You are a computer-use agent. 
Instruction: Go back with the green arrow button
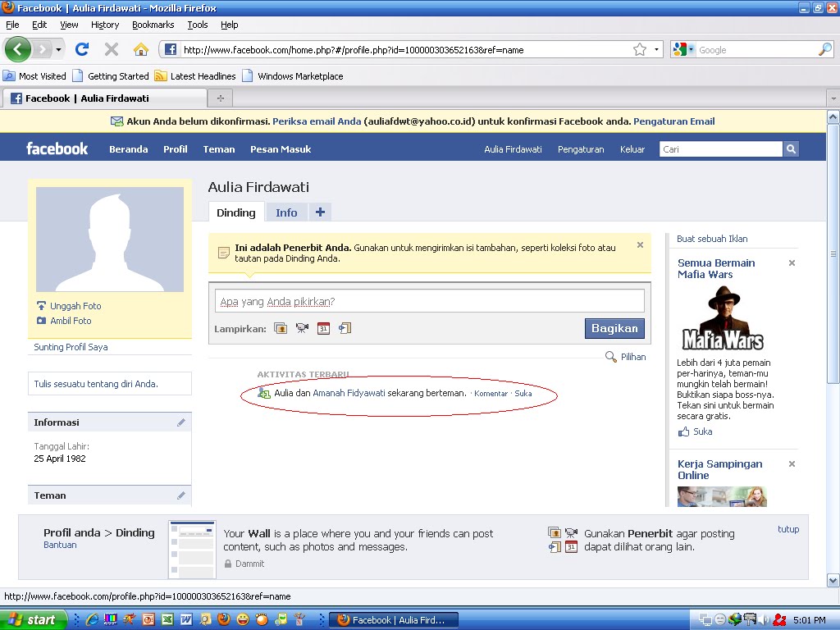point(18,50)
